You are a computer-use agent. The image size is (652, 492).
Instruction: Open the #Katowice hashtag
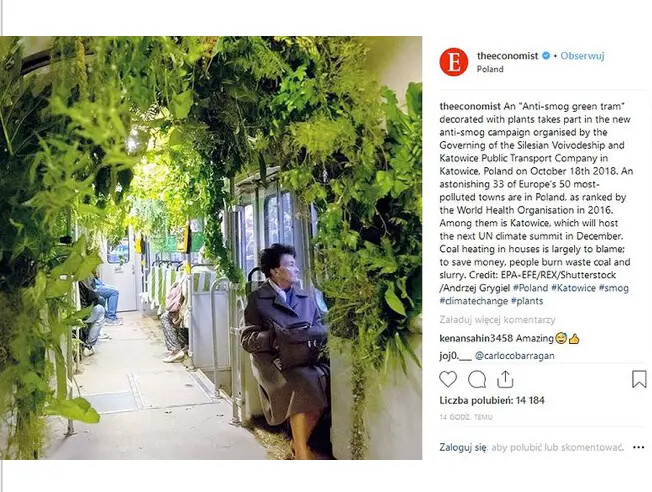tap(573, 288)
